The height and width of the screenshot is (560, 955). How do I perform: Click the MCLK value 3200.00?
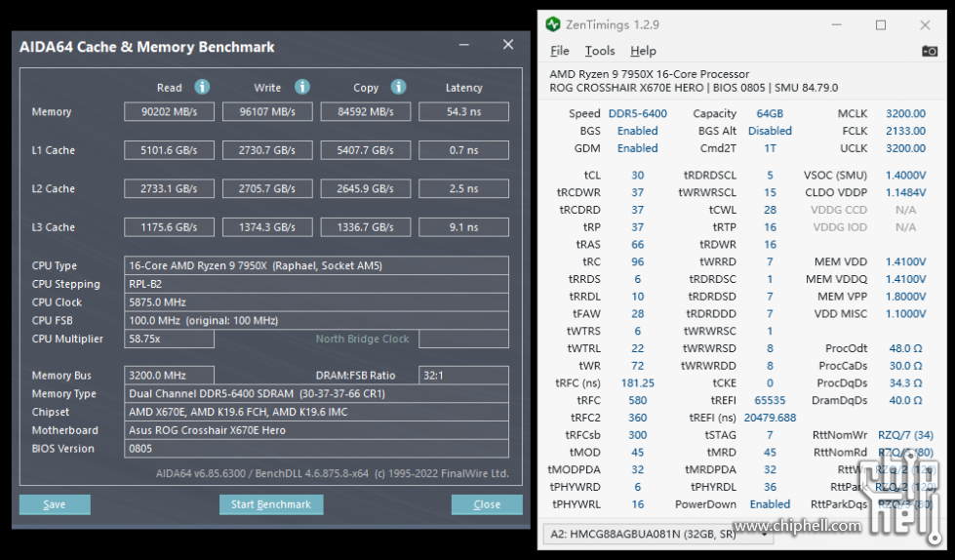(905, 113)
